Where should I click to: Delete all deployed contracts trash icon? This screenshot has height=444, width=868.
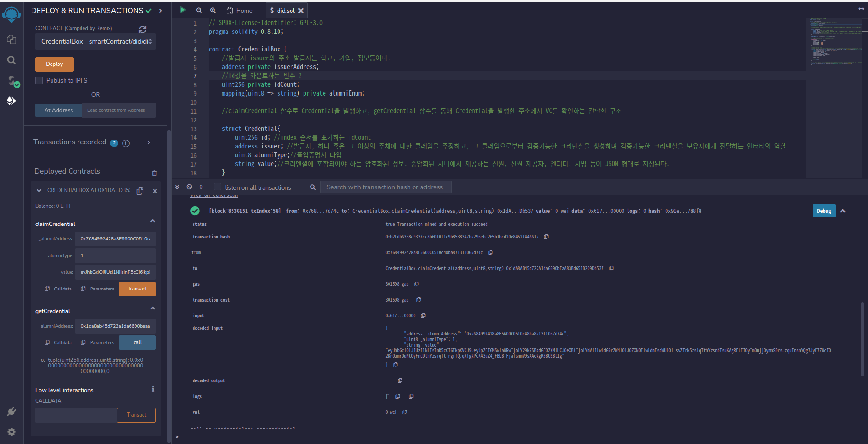(x=155, y=173)
